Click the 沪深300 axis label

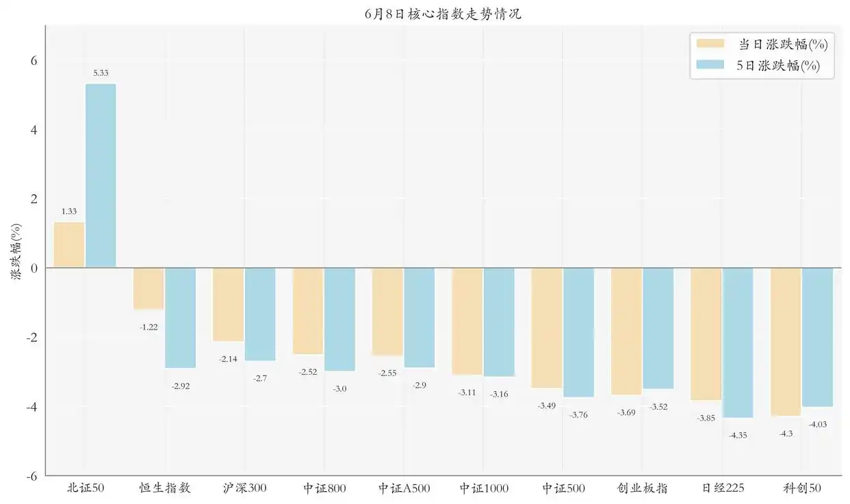(244, 488)
